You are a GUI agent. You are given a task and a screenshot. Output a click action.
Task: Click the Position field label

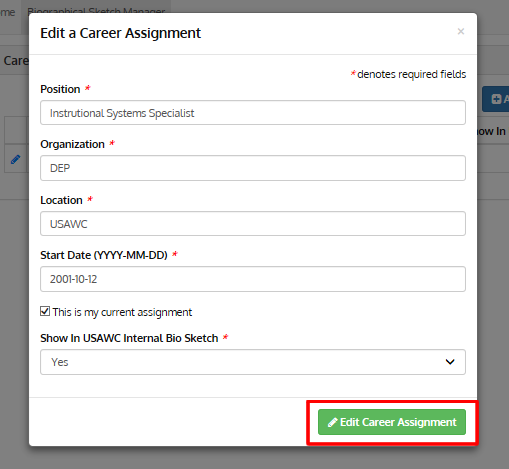coord(60,89)
